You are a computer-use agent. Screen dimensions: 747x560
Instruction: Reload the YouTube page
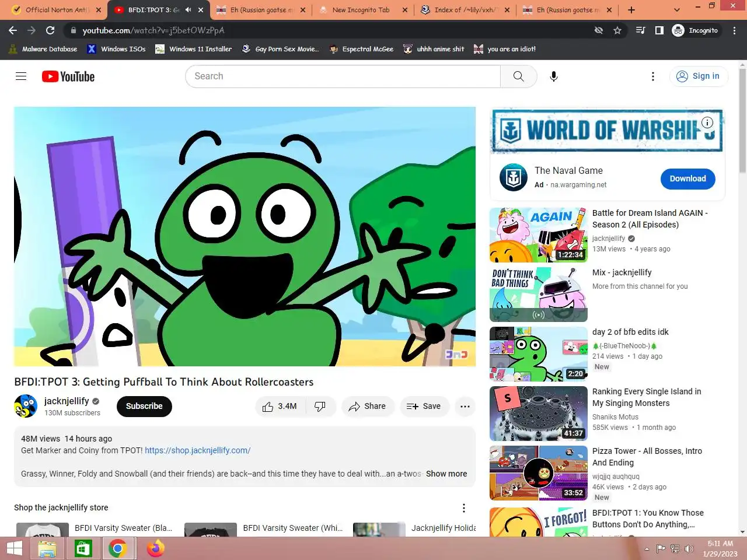tap(50, 30)
